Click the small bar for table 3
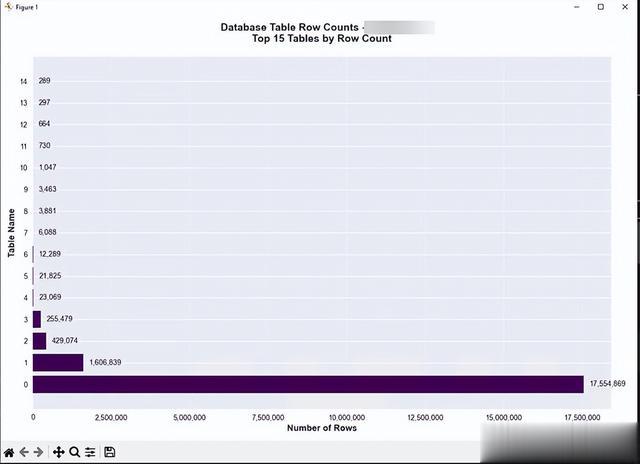The width and height of the screenshot is (640, 464). click(x=37, y=319)
